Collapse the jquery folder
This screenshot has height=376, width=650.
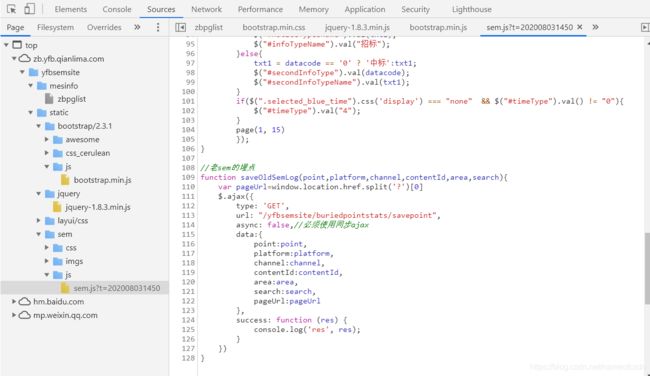[39, 194]
